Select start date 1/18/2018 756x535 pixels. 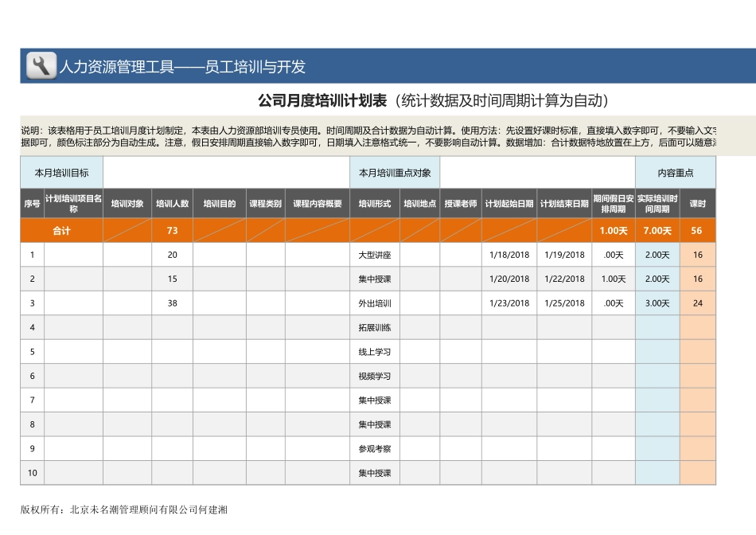tap(509, 255)
